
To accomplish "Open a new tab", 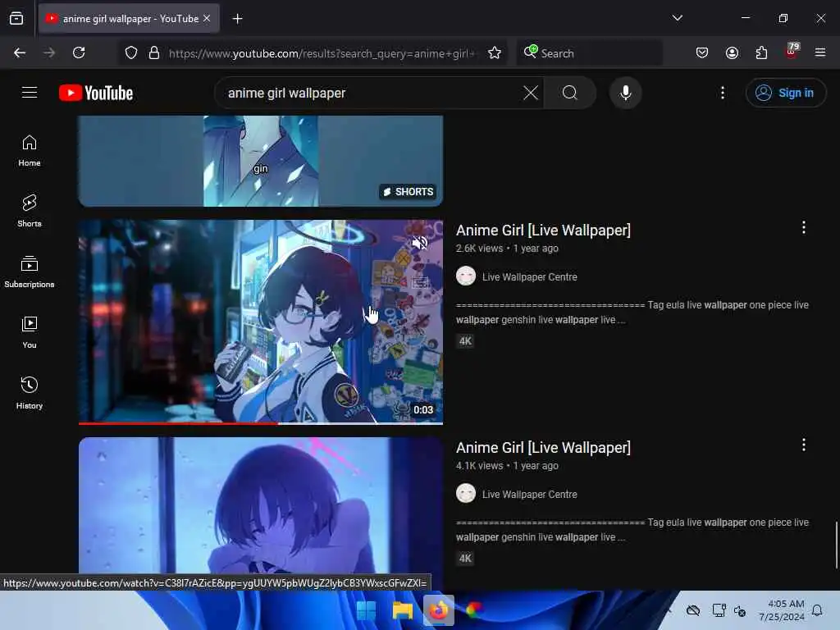I will (x=237, y=19).
